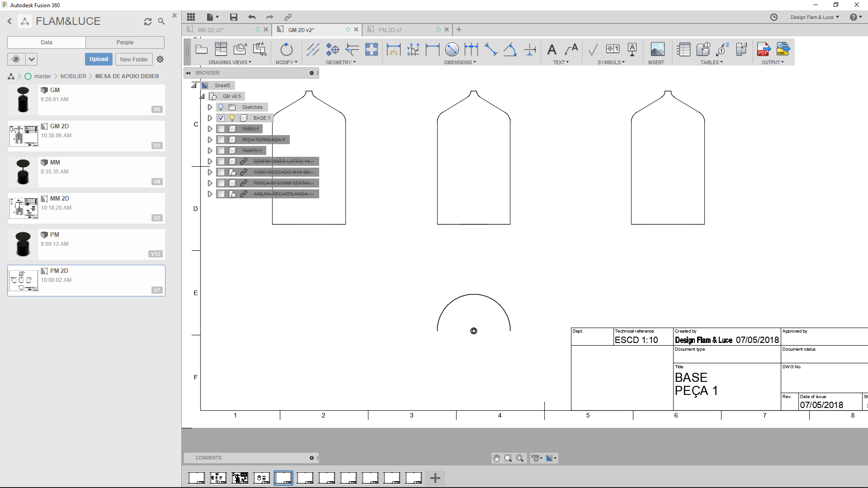Select the PM 2D drawing thumbnail
The image size is (868, 488).
(24, 280)
